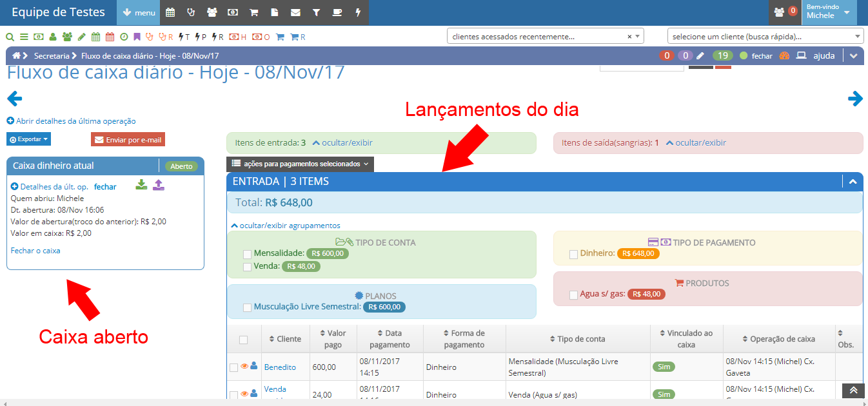
Task: Open the shopping cart in top navbar
Action: (254, 12)
